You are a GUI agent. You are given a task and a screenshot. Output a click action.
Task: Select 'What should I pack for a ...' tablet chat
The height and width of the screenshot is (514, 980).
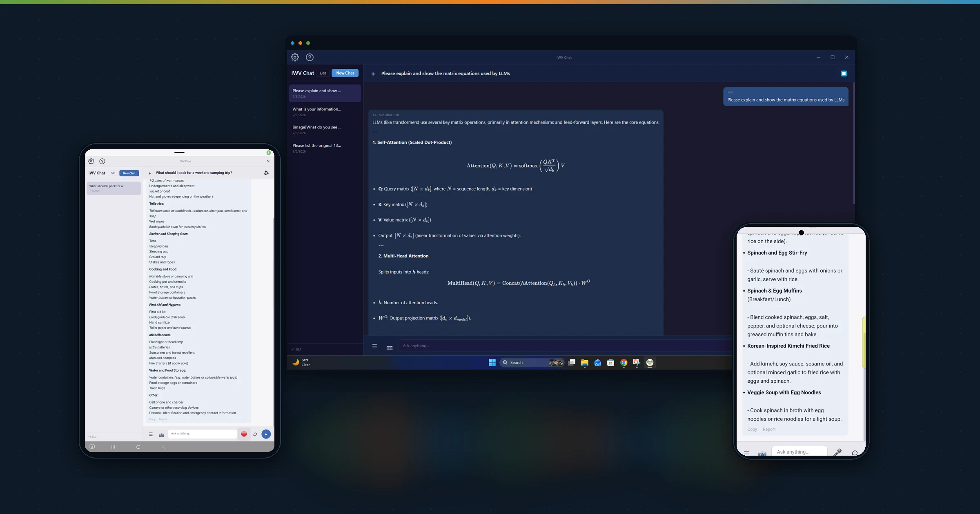pyautogui.click(x=114, y=188)
